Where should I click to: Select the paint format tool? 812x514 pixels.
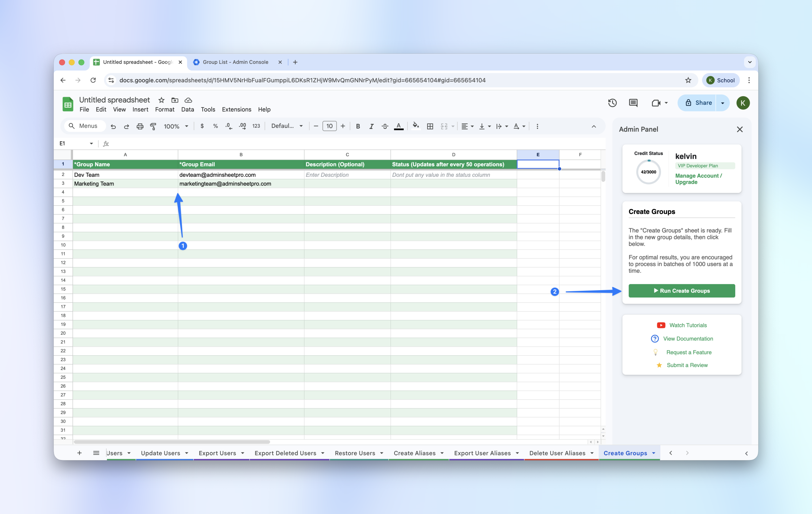click(153, 126)
